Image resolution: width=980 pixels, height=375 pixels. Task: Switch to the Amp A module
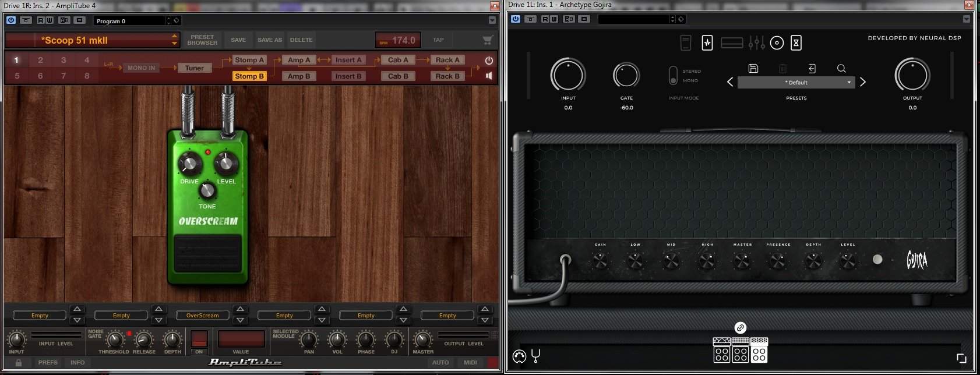tap(299, 60)
